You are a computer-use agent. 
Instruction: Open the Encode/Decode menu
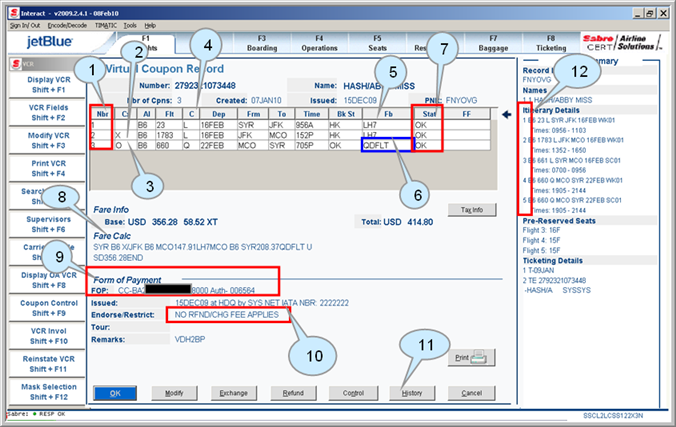67,24
